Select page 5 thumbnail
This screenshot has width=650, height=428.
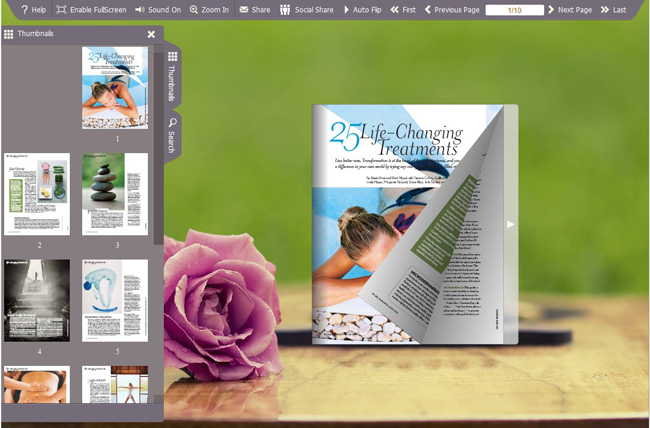point(115,301)
